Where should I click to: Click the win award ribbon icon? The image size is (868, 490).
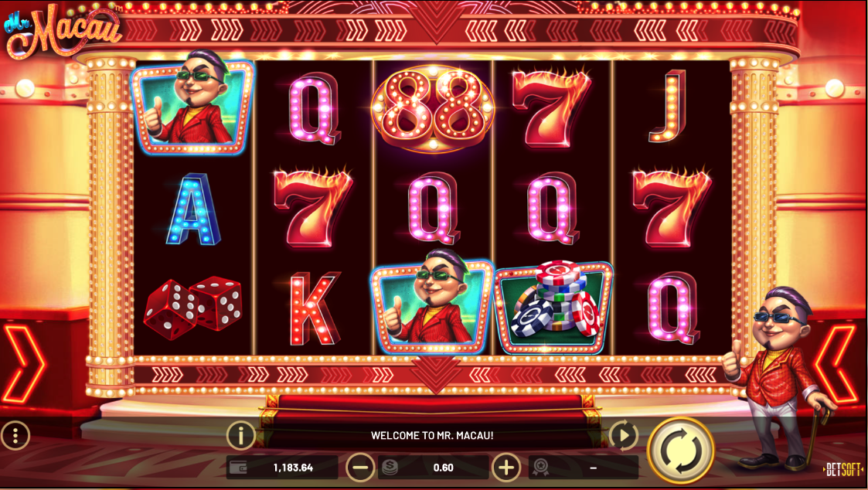(x=541, y=468)
